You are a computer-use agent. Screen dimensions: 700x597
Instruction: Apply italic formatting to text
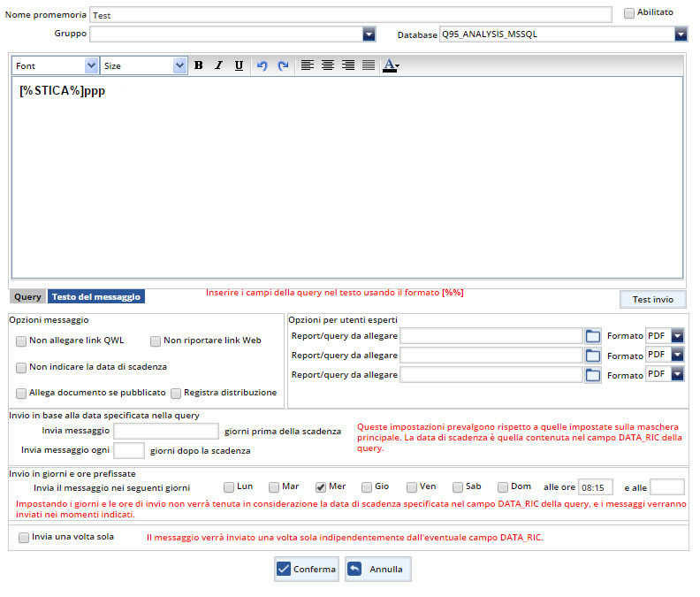click(218, 65)
